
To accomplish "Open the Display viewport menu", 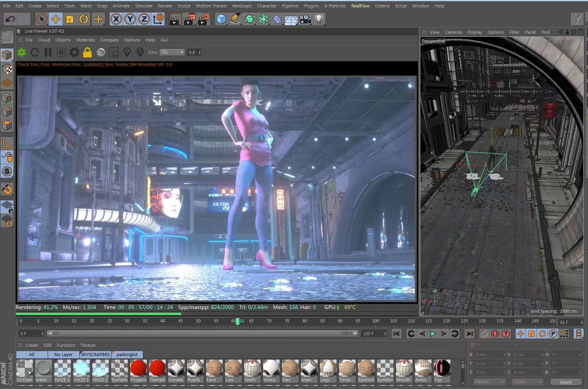I will (475, 32).
